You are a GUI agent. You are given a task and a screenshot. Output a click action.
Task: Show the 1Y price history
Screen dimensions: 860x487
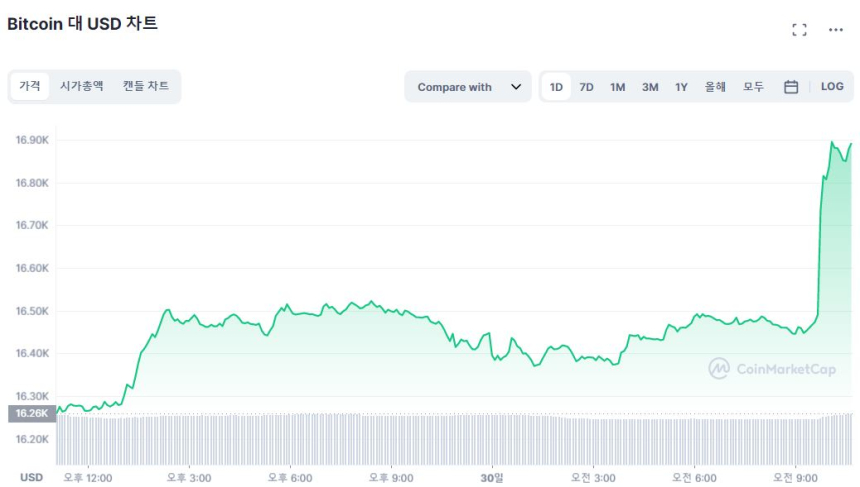click(681, 87)
